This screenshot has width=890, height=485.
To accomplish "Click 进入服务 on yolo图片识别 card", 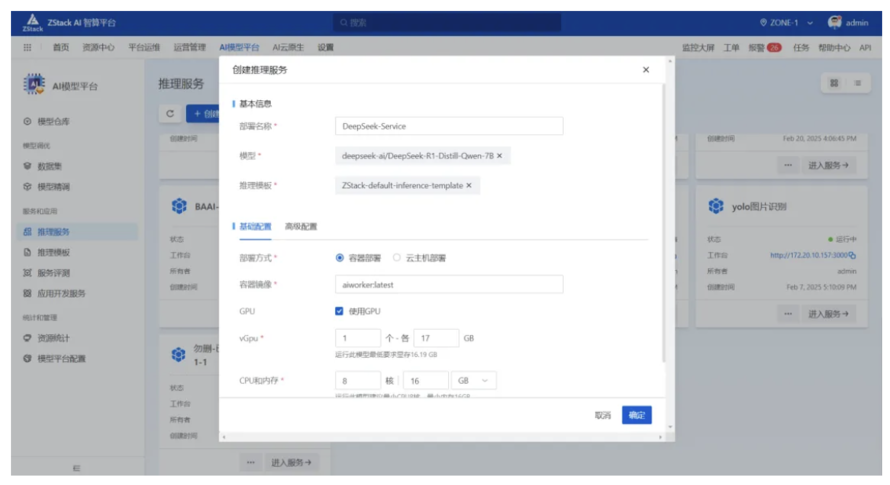I will [x=828, y=313].
